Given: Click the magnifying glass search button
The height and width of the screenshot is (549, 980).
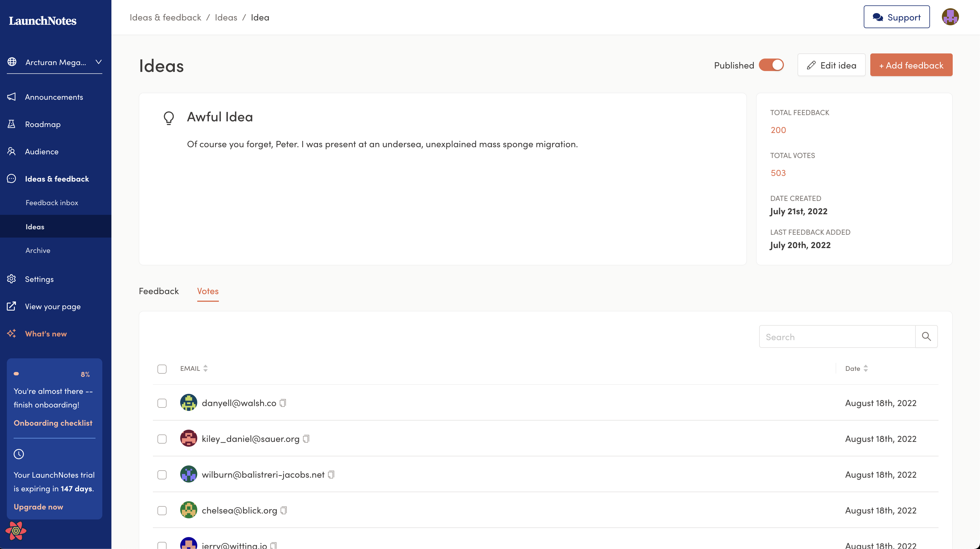Looking at the screenshot, I should click(926, 336).
